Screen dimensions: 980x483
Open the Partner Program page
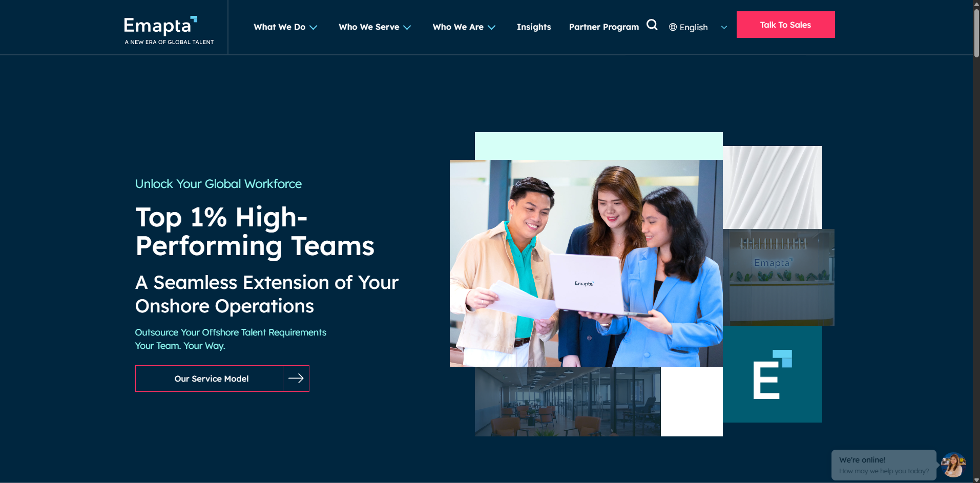[603, 27]
